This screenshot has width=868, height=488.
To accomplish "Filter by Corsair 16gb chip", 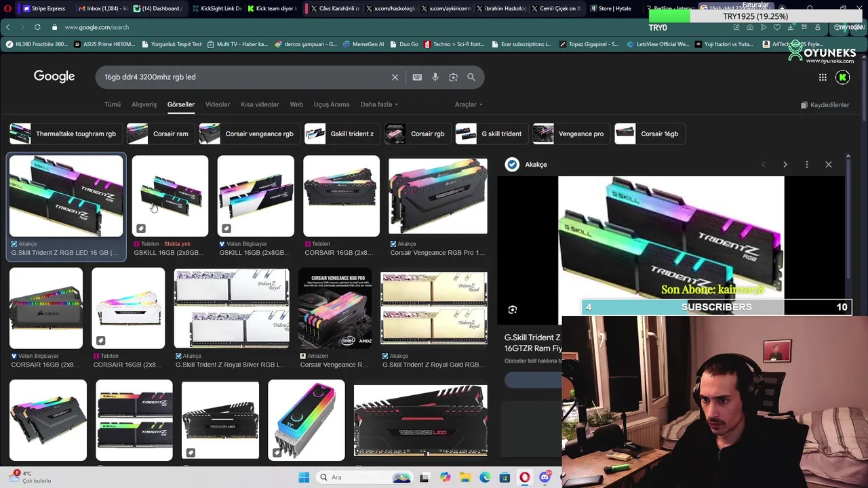I will pos(650,134).
